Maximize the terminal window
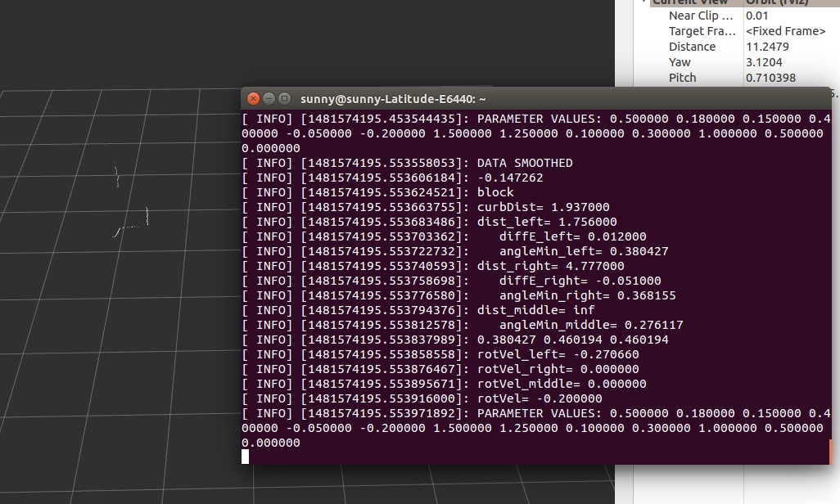840x504 pixels. click(284, 98)
